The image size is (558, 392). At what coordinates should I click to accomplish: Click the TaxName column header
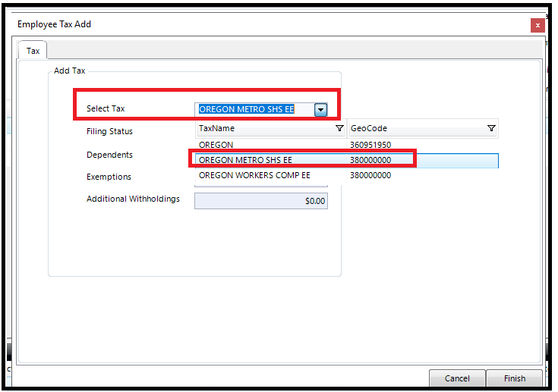point(271,128)
